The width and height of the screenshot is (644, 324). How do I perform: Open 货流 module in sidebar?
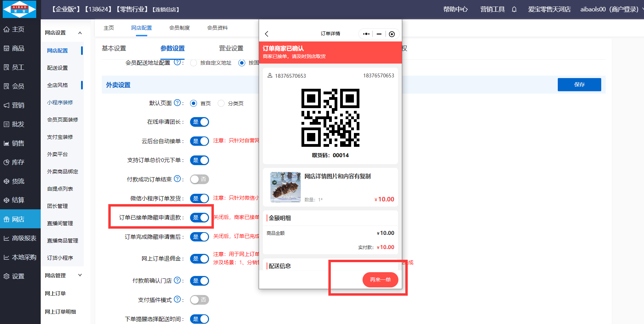20,181
